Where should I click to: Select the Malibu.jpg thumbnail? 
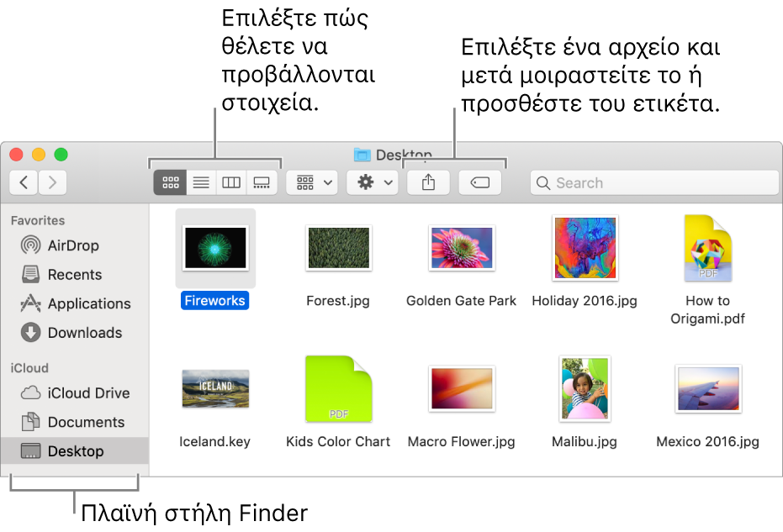[x=585, y=388]
